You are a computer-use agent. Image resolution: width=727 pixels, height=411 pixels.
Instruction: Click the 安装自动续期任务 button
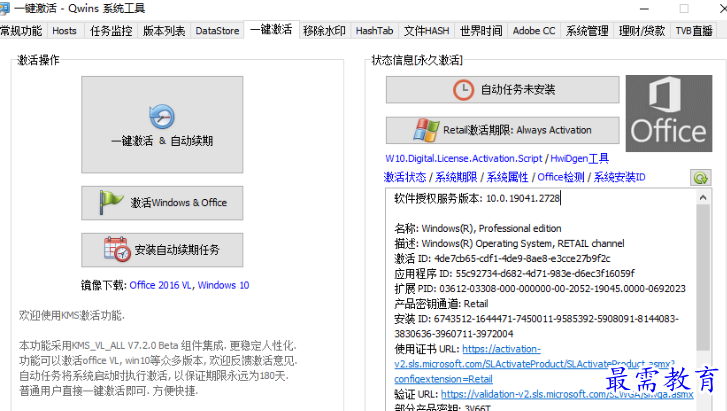[162, 250]
